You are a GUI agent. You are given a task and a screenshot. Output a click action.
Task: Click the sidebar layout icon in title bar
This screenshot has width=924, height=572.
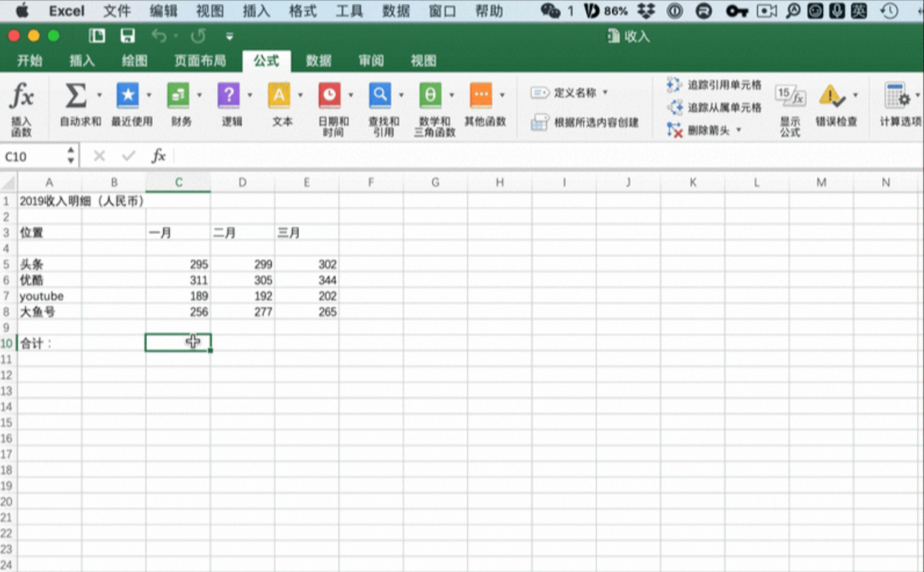coord(97,35)
